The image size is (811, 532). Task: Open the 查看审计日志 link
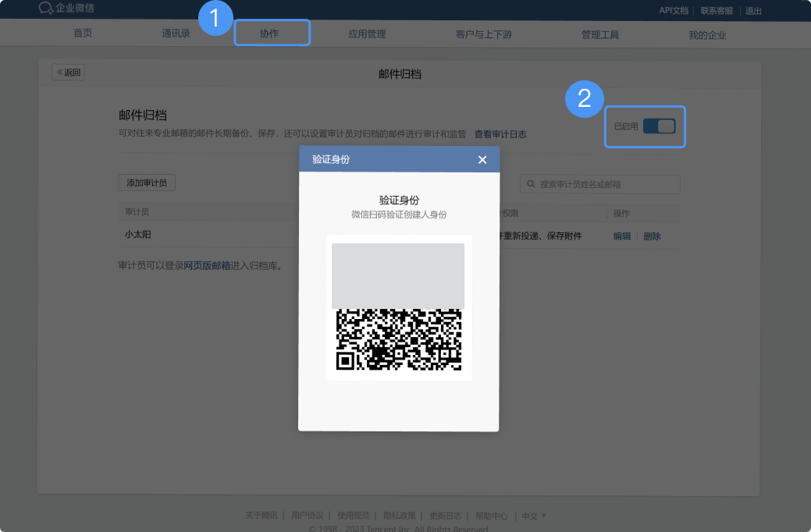[x=500, y=134]
